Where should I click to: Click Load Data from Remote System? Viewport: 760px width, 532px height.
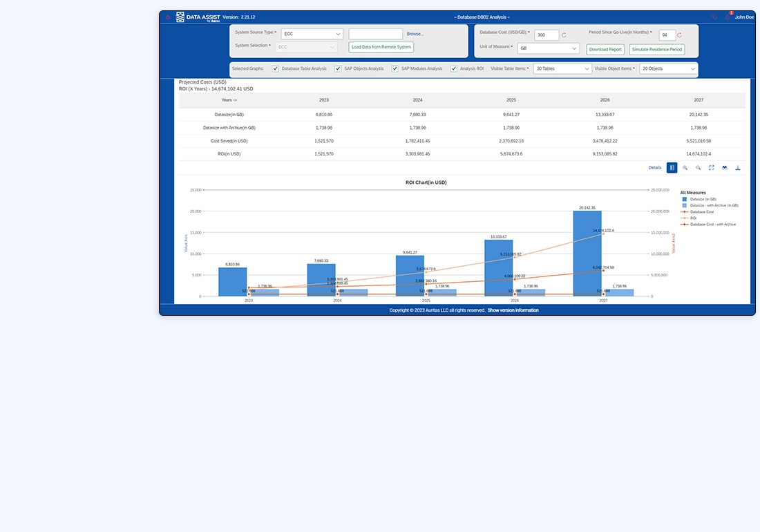coord(381,47)
